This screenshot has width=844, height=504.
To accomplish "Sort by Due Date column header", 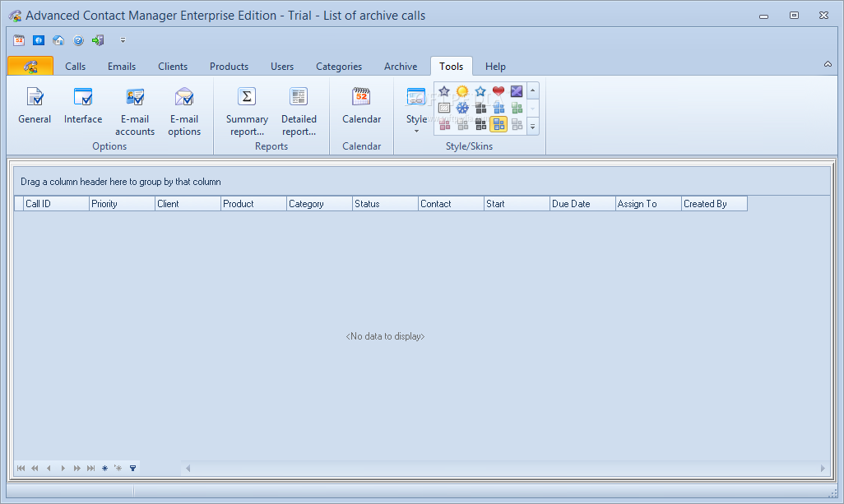I will pos(582,204).
